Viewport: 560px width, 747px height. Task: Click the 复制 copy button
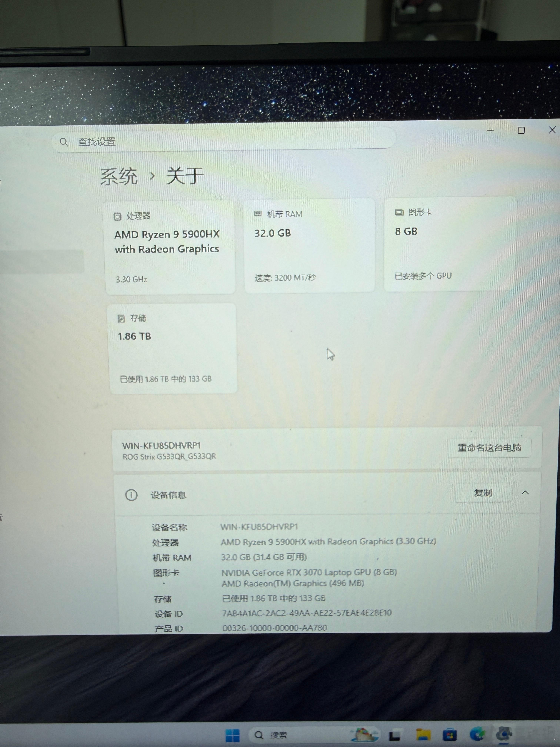483,493
